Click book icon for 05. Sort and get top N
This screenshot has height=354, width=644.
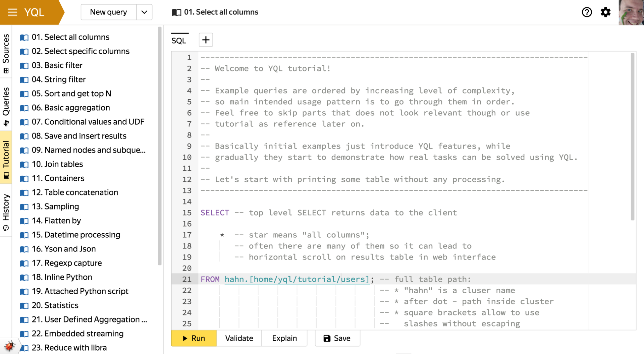[24, 94]
